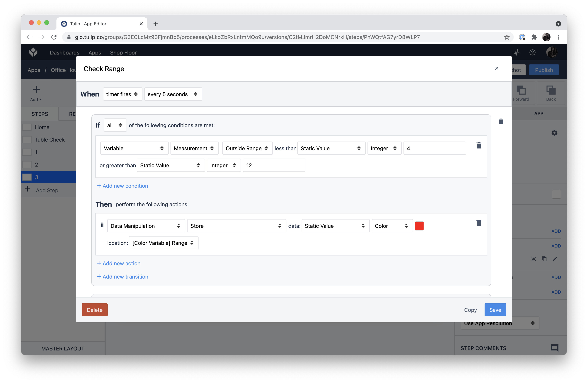This screenshot has width=588, height=383.
Task: Grab the action row drag handle
Action: click(x=102, y=225)
